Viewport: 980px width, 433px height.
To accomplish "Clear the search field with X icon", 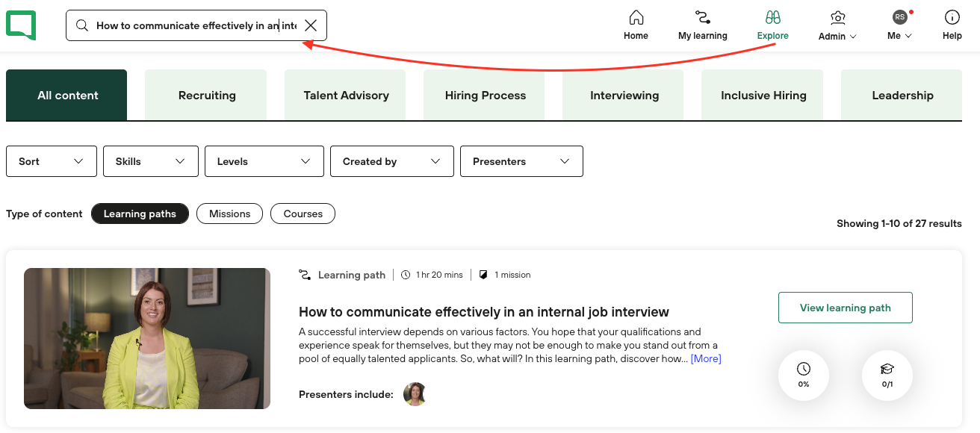I will 311,25.
